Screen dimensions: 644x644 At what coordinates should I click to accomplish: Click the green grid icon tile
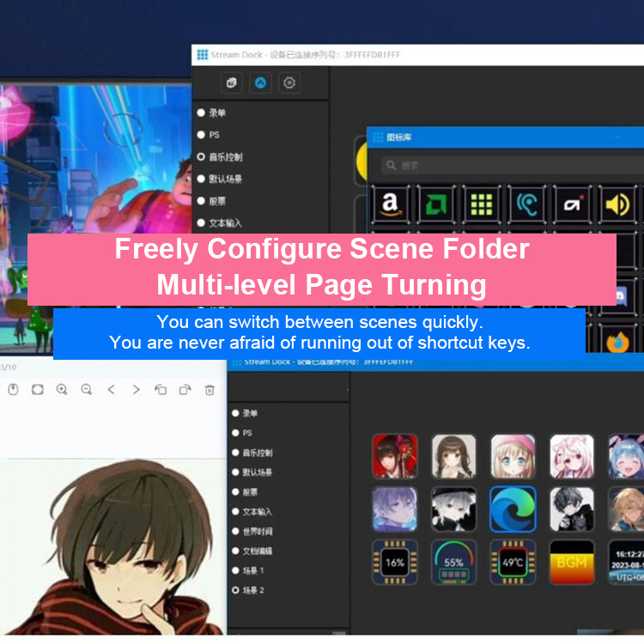[482, 204]
